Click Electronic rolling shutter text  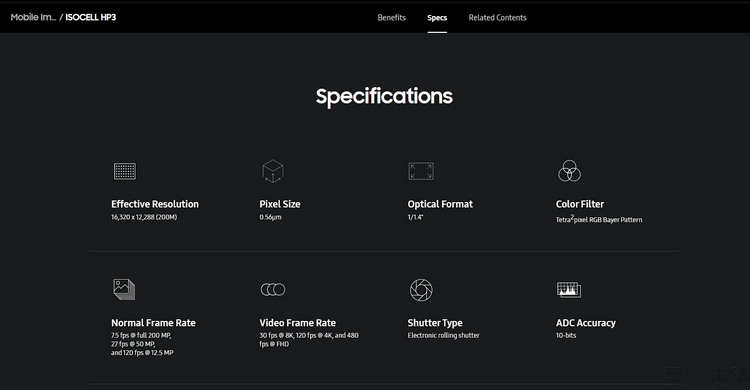pos(443,335)
